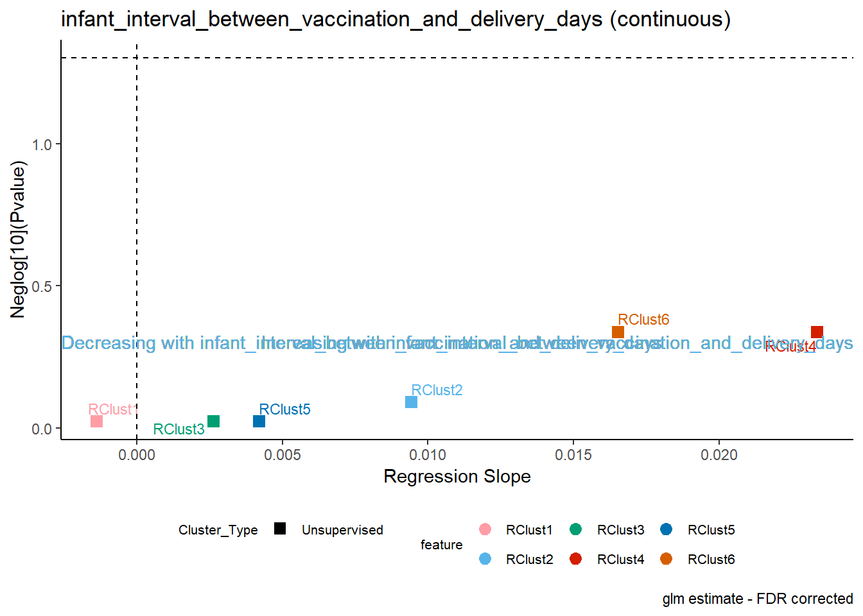The height and width of the screenshot is (616, 863).
Task: Click the dark blue RClust5 square data point
Action: pos(259,422)
